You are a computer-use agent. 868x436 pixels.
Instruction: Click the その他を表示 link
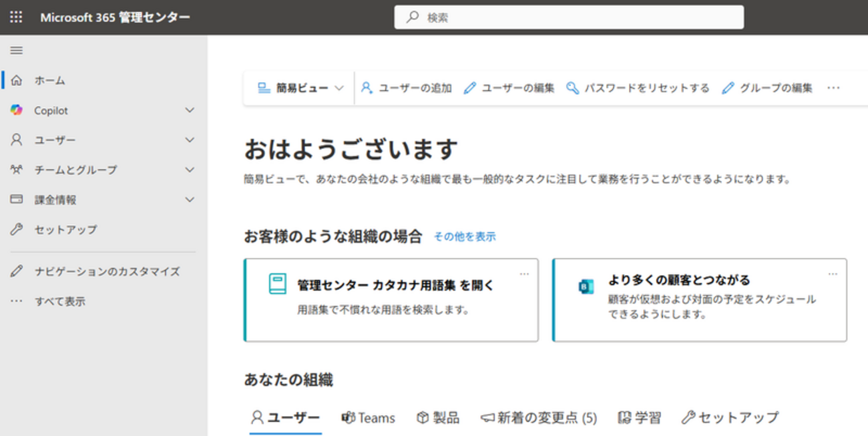point(464,237)
